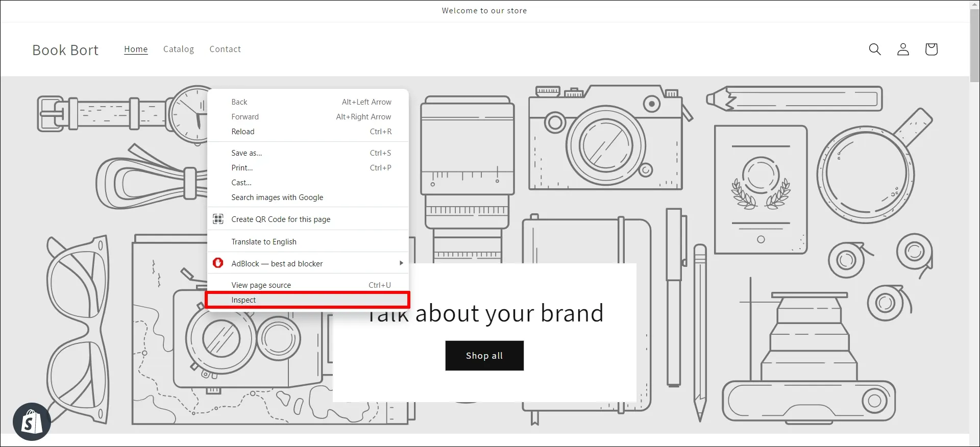This screenshot has height=447, width=980.
Task: Expand the AdBlock submenu arrow
Action: point(401,263)
